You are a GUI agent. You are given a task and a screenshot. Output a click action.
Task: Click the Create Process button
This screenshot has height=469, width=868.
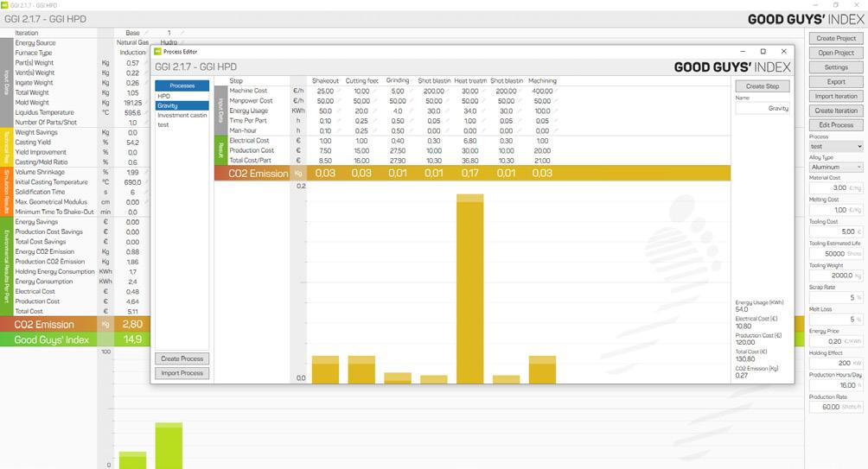pyautogui.click(x=182, y=358)
